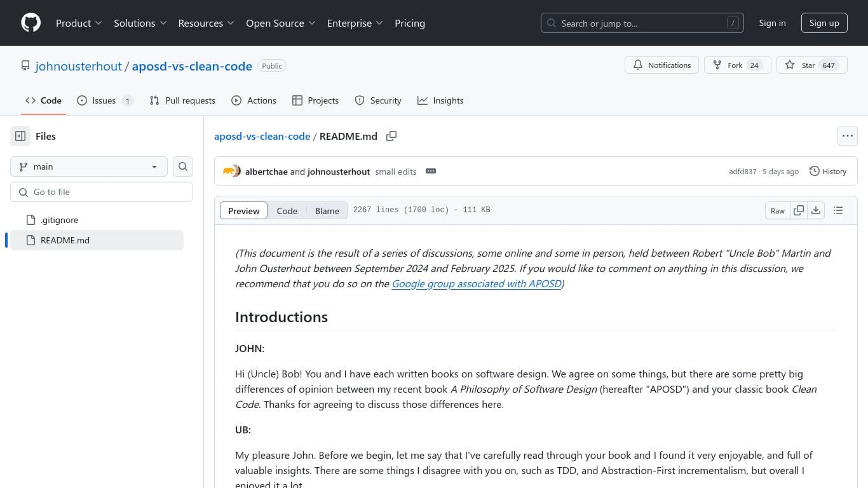
Task: Click the search files magnifier icon
Action: 183,166
